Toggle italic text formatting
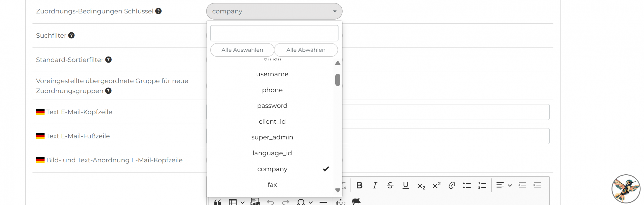 [x=375, y=185]
